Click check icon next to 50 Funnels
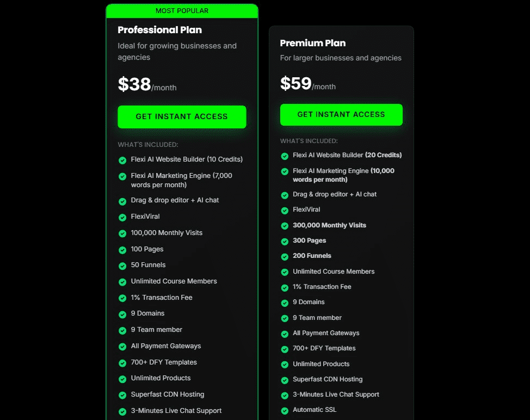This screenshot has width=530, height=420. (x=122, y=265)
